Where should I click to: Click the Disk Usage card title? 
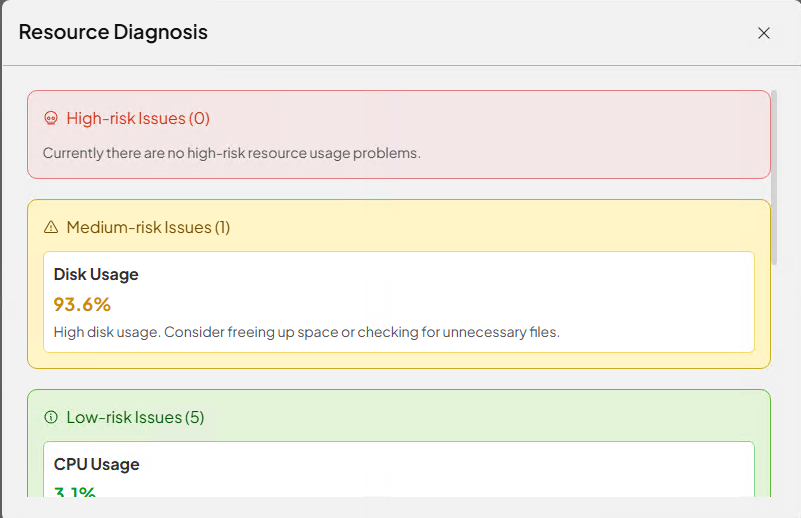[x=96, y=274]
